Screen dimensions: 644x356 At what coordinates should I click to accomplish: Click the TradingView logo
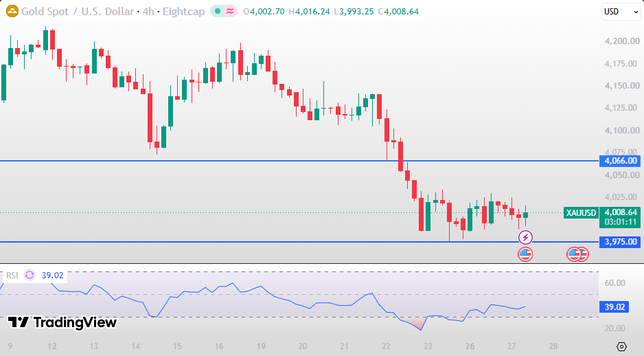pos(62,322)
